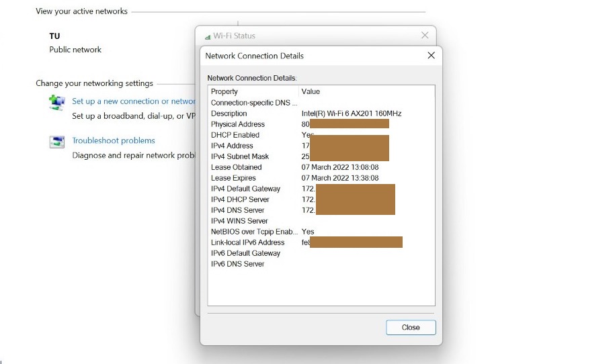
Task: Select the IPv4 Address row
Action: (232, 146)
